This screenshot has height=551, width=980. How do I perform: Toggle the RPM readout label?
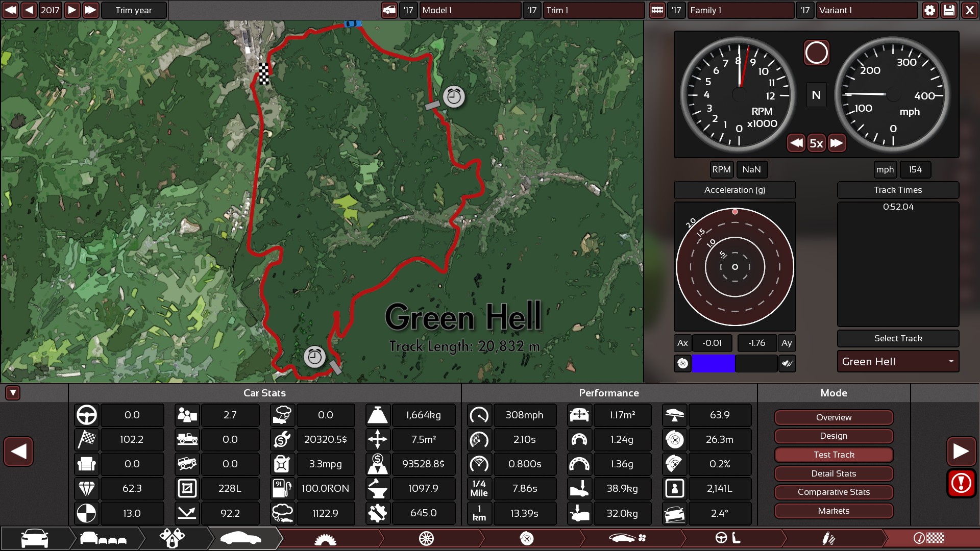(x=721, y=169)
